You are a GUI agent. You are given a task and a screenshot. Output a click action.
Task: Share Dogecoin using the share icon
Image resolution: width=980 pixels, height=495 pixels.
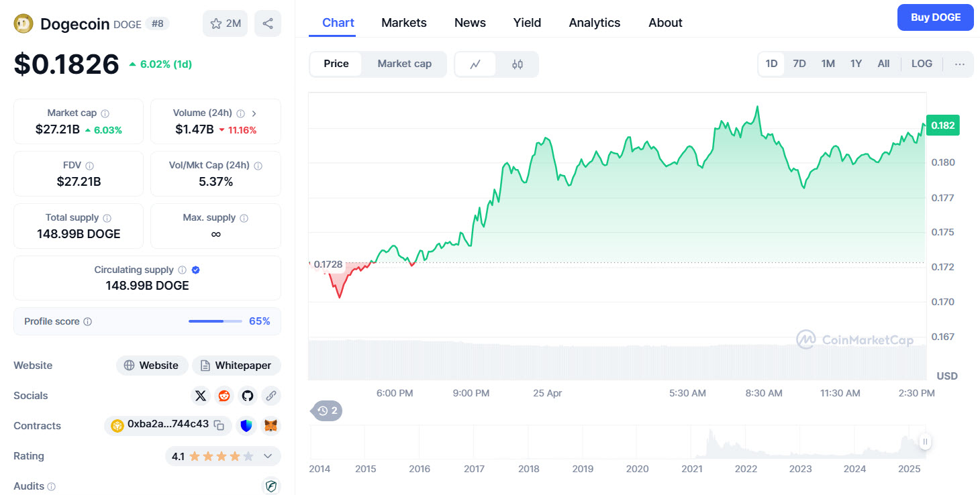tap(268, 23)
